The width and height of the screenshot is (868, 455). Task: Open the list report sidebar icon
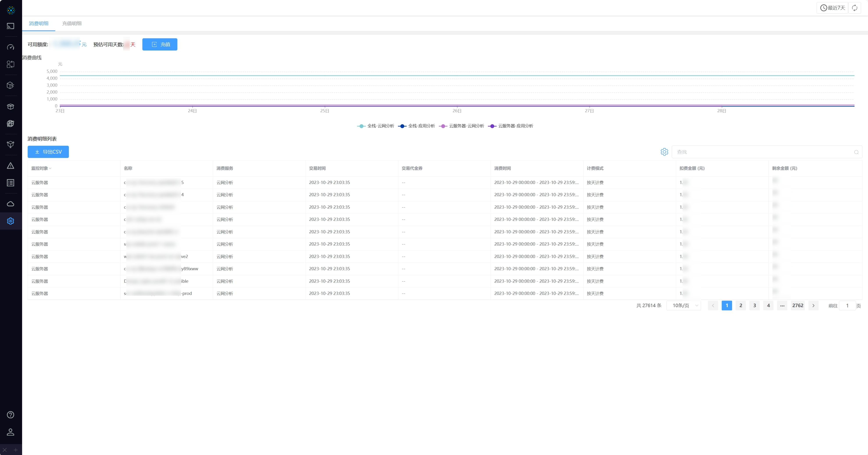coord(11,183)
